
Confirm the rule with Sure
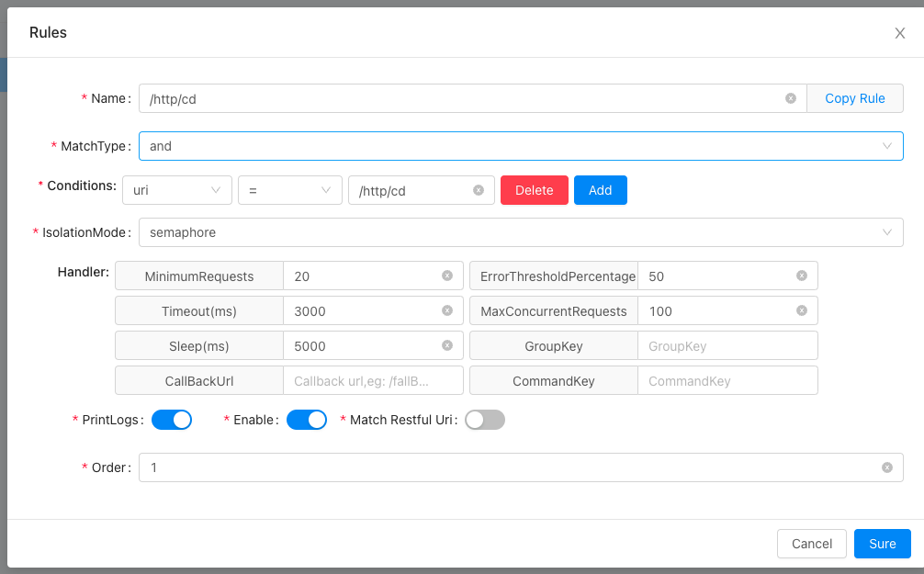coord(882,543)
